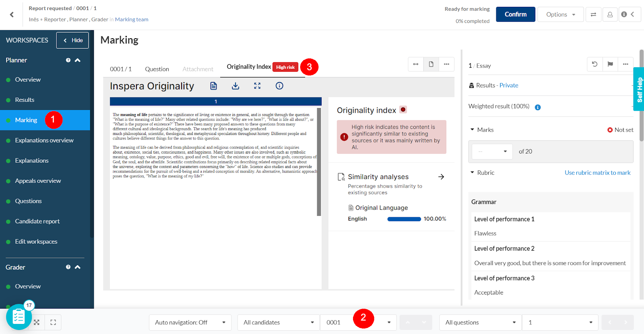Go to previous question arrow in bottom bar
Screen dimensions: 644x334
coord(610,322)
